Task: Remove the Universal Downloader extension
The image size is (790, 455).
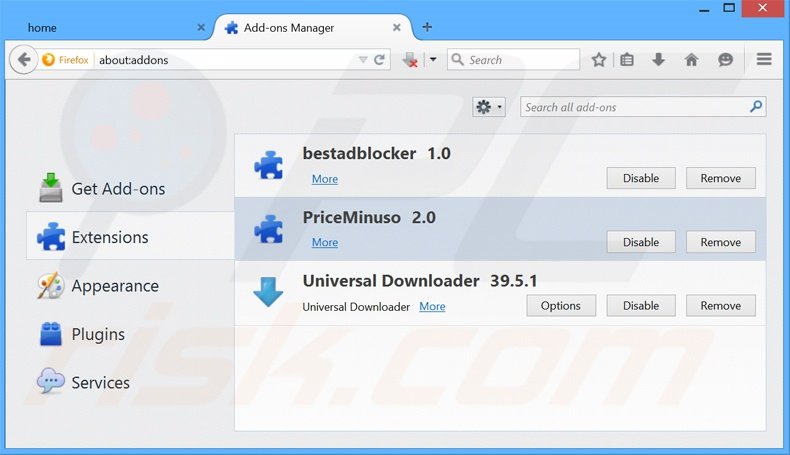Action: [x=720, y=305]
